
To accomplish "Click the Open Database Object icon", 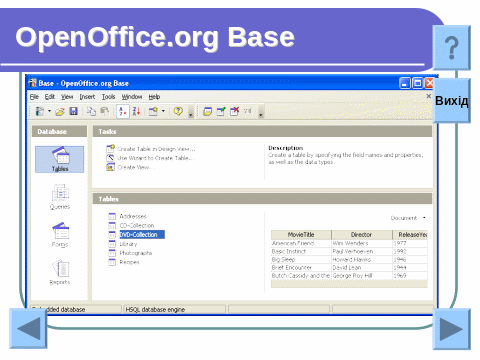I will click(208, 111).
